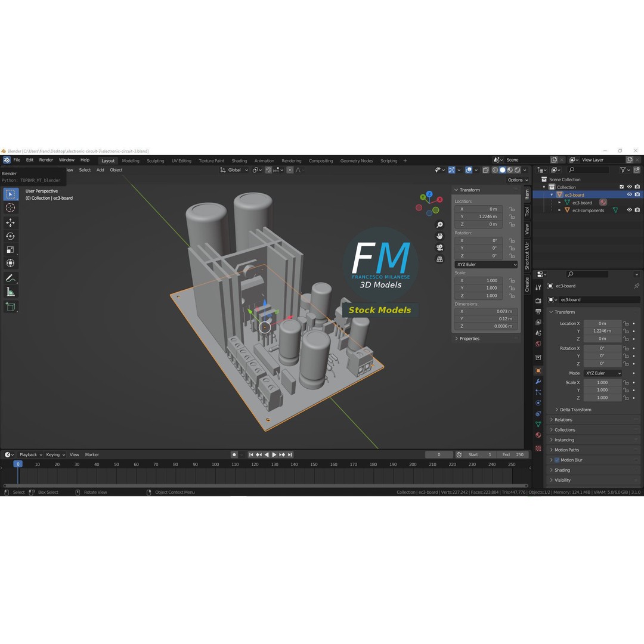Select the Add Cube tool
The image size is (644, 644).
point(10,307)
